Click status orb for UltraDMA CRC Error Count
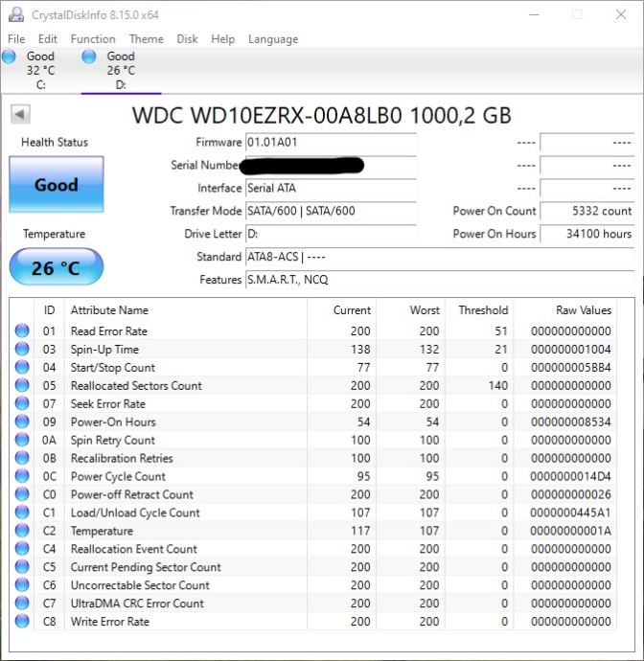644x661 pixels. (22, 603)
